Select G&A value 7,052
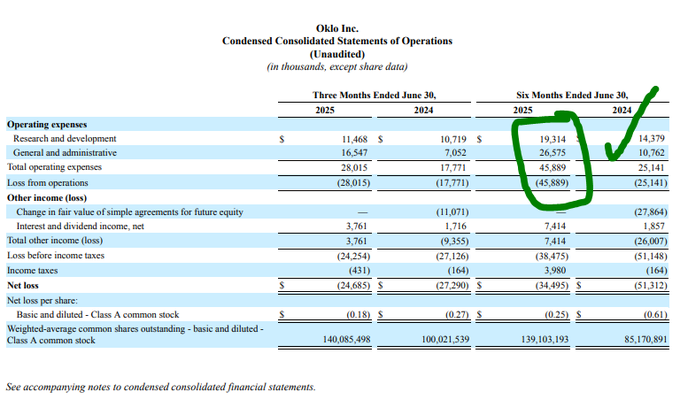This screenshot has width=680, height=415. point(455,153)
